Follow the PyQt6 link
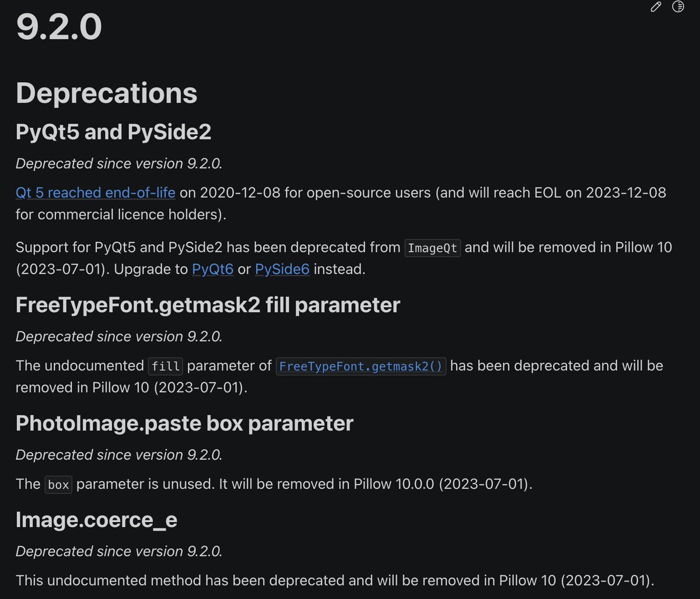This screenshot has width=700, height=599. [x=213, y=270]
